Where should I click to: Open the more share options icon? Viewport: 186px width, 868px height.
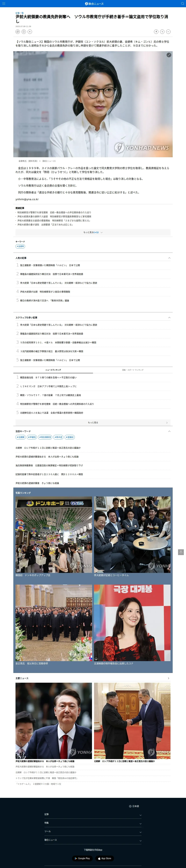(168, 32)
